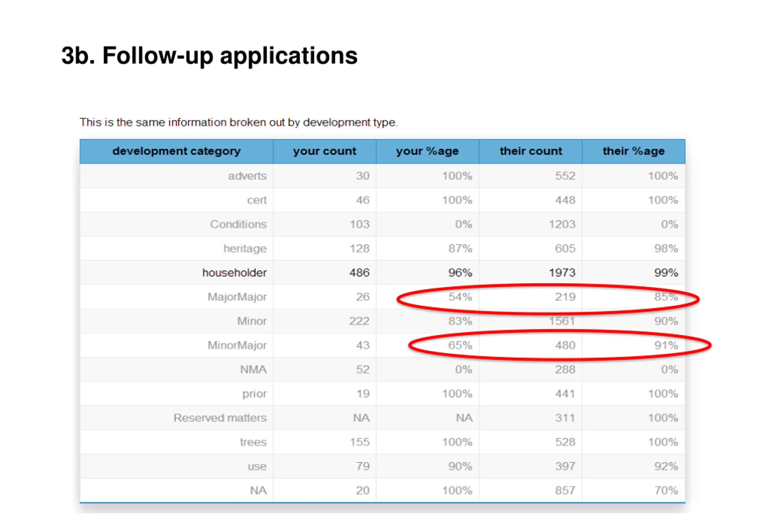The width and height of the screenshot is (769, 532).
Task: Click prior their count value 441
Action: click(x=565, y=394)
